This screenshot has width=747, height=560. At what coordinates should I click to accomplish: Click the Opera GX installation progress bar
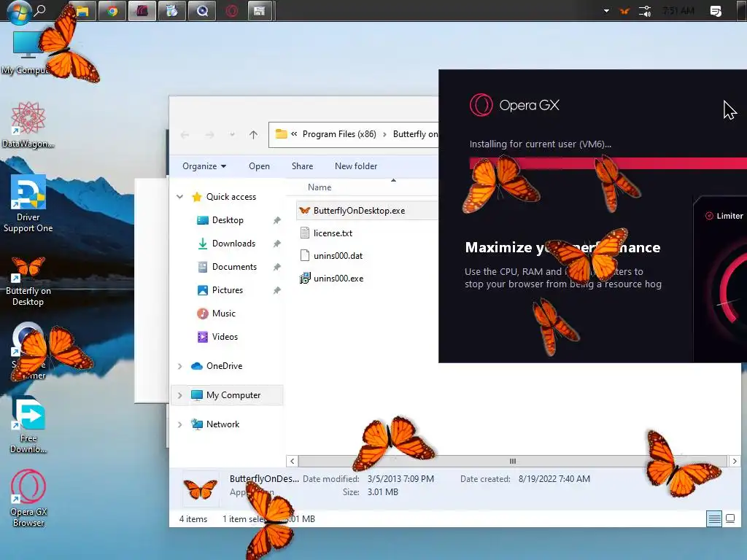[x=608, y=163]
